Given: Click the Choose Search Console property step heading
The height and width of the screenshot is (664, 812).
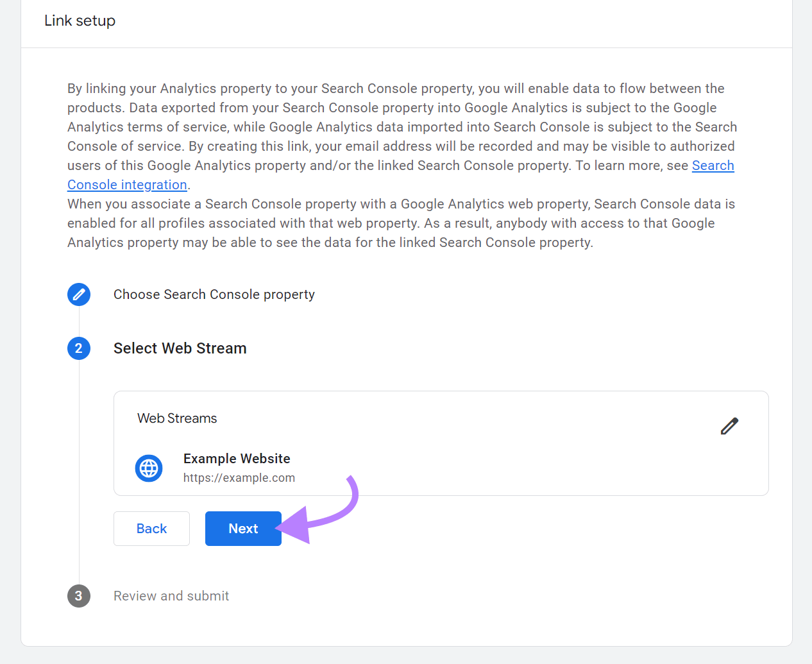Looking at the screenshot, I should tap(214, 294).
